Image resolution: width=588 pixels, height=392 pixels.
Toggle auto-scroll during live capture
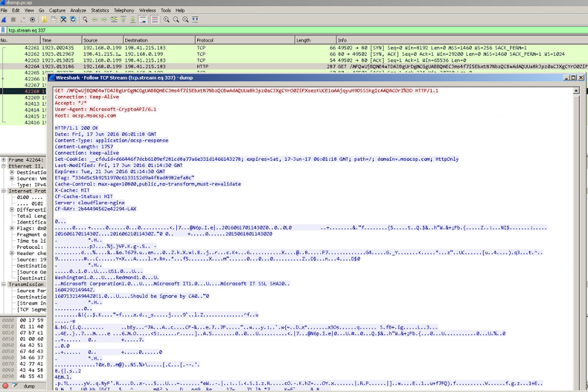[144, 19]
